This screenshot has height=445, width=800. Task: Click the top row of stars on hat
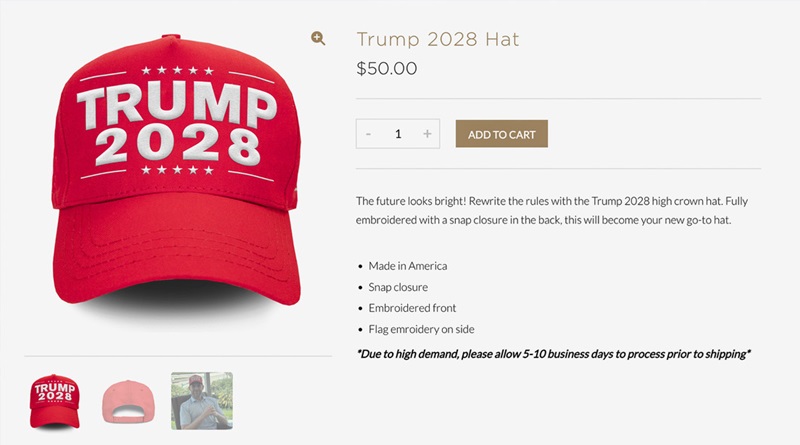click(x=177, y=70)
